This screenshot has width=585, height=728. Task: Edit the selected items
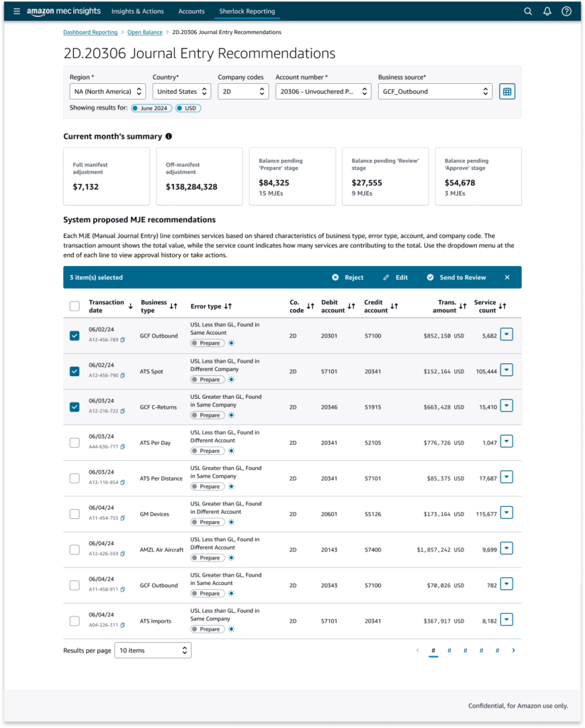[x=396, y=277]
